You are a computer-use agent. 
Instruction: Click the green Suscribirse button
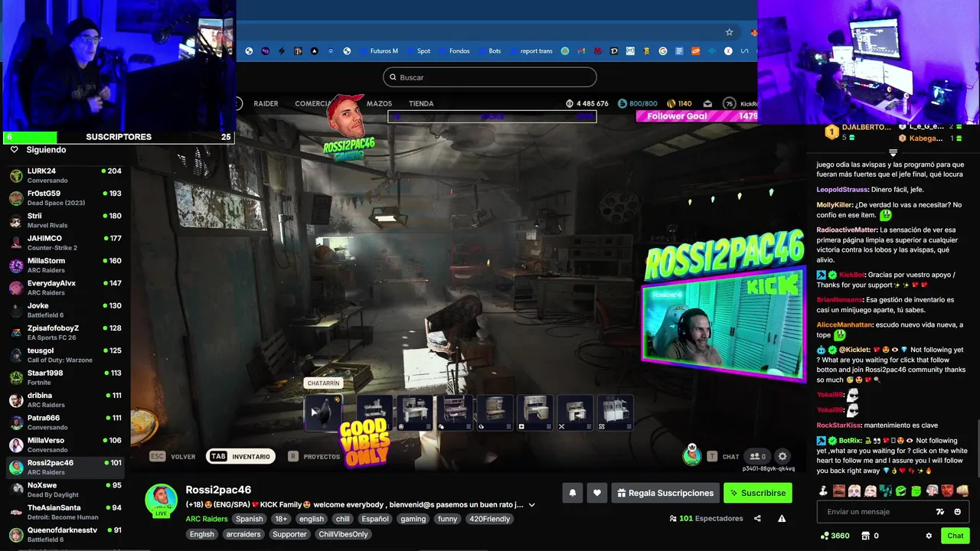point(758,493)
